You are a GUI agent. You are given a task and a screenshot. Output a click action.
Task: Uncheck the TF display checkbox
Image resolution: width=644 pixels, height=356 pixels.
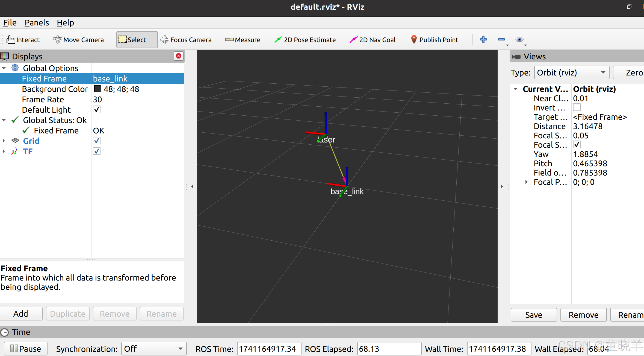[97, 151]
